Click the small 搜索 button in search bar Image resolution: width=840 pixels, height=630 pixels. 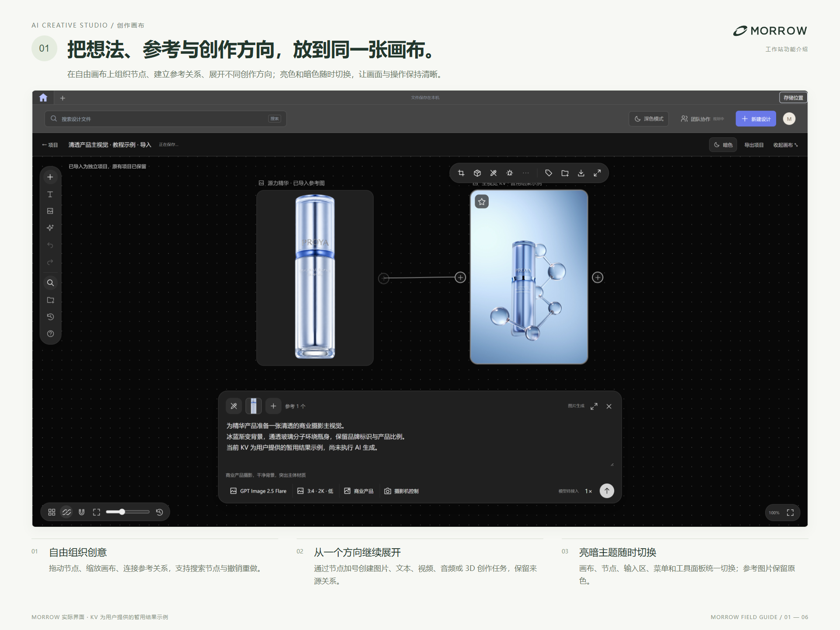[275, 119]
